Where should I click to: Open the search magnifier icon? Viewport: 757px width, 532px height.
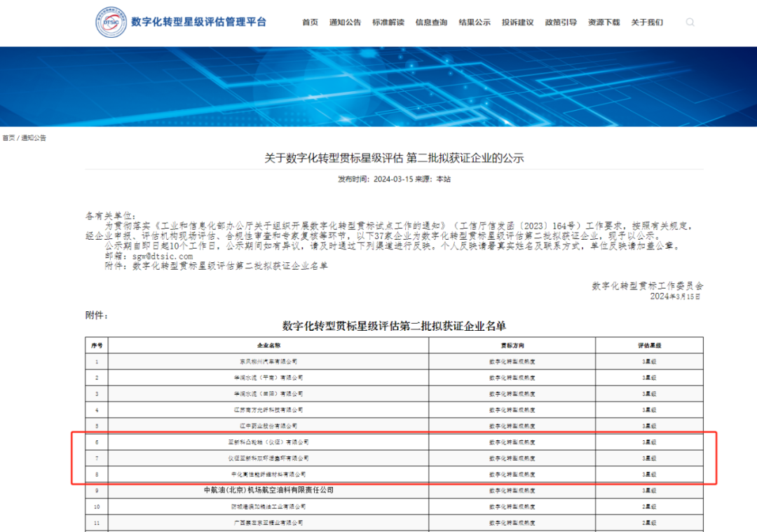coord(690,22)
